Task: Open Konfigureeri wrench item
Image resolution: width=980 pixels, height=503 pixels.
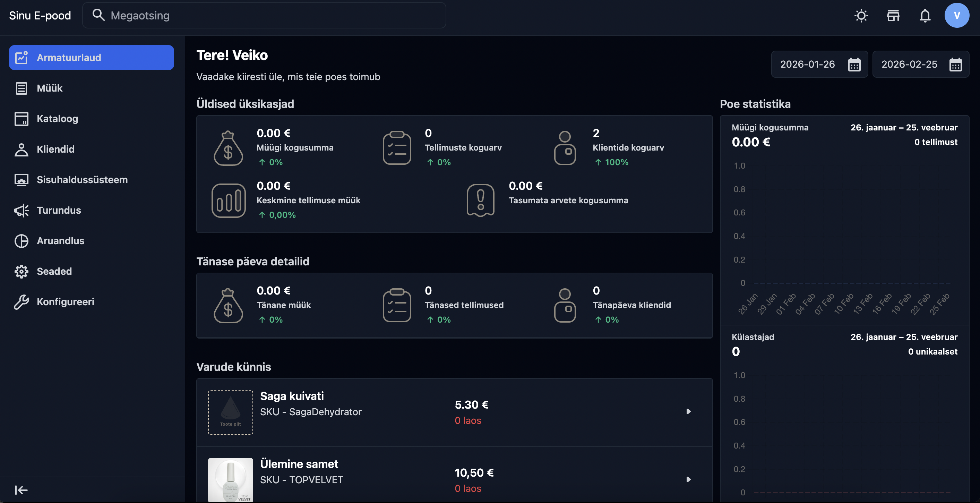Action: [65, 302]
